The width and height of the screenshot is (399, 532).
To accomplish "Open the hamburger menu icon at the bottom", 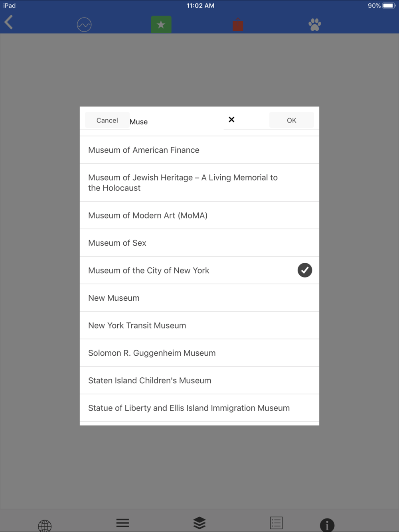I will [122, 523].
